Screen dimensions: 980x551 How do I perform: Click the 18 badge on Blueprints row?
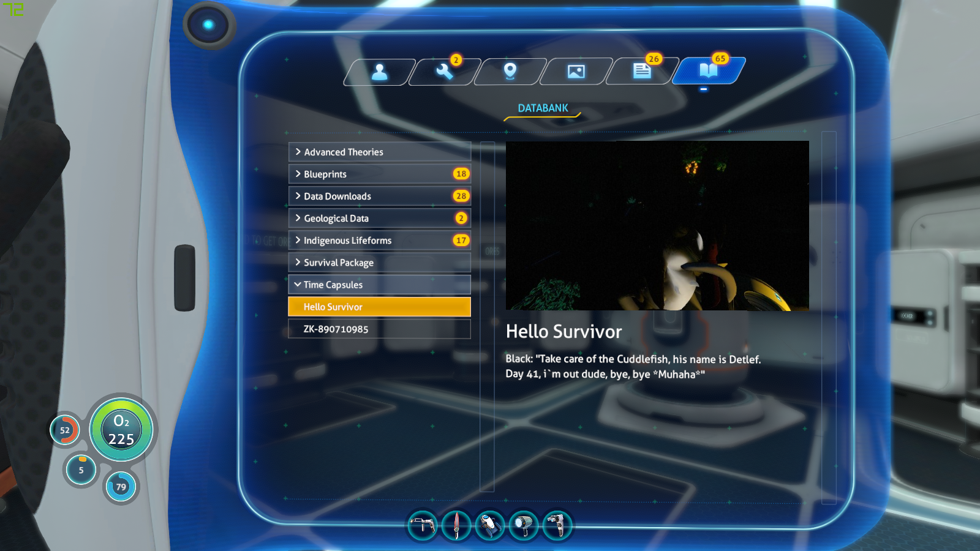pyautogui.click(x=461, y=174)
